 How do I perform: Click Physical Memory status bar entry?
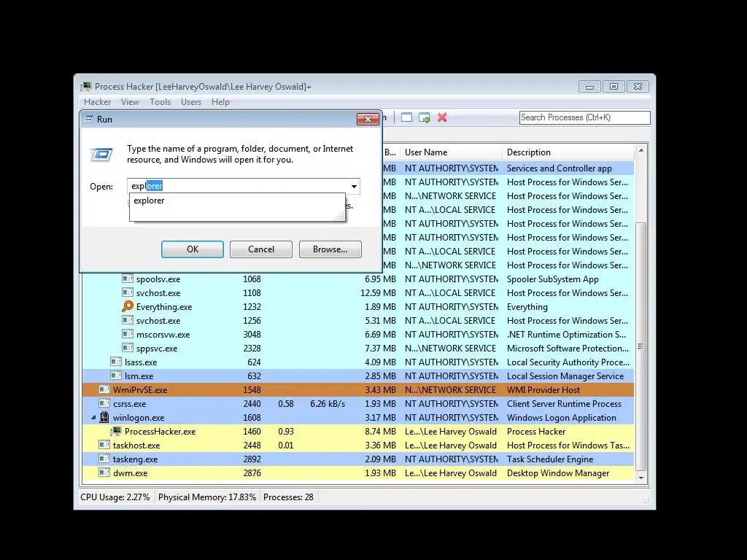[206, 497]
